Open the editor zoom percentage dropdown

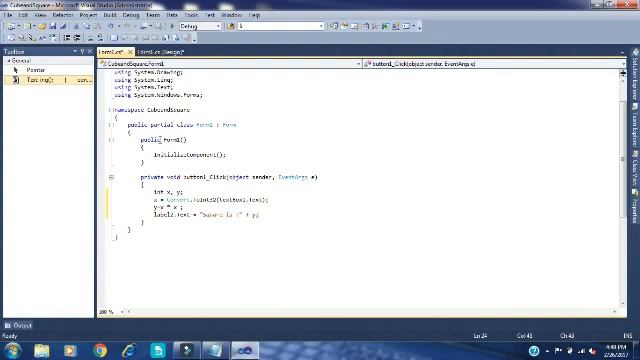(x=122, y=312)
